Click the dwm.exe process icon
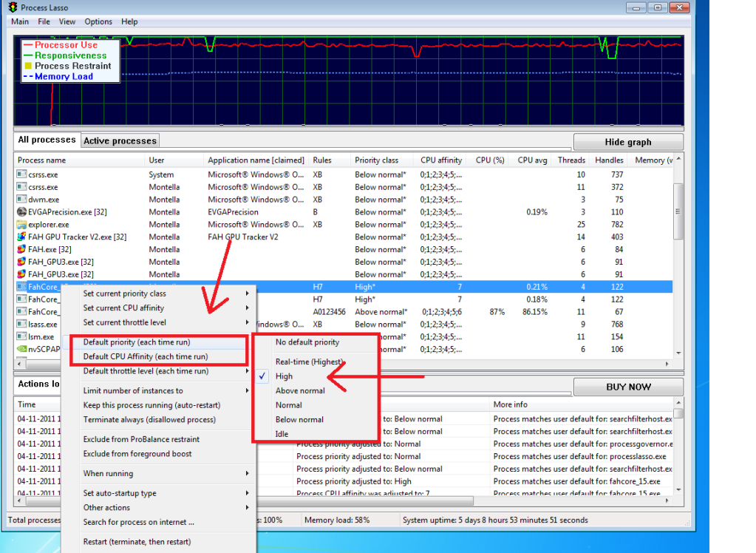This screenshot has height=553, width=756. pyautogui.click(x=21, y=200)
